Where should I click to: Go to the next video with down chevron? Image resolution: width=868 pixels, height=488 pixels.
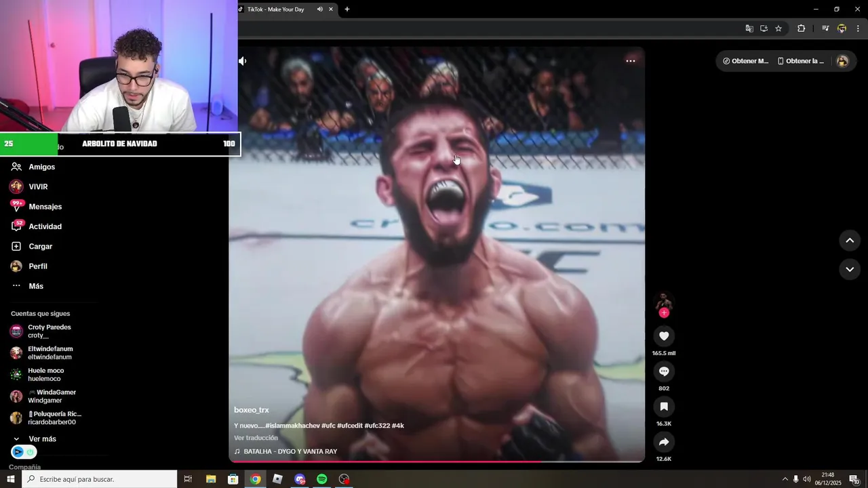[850, 269]
